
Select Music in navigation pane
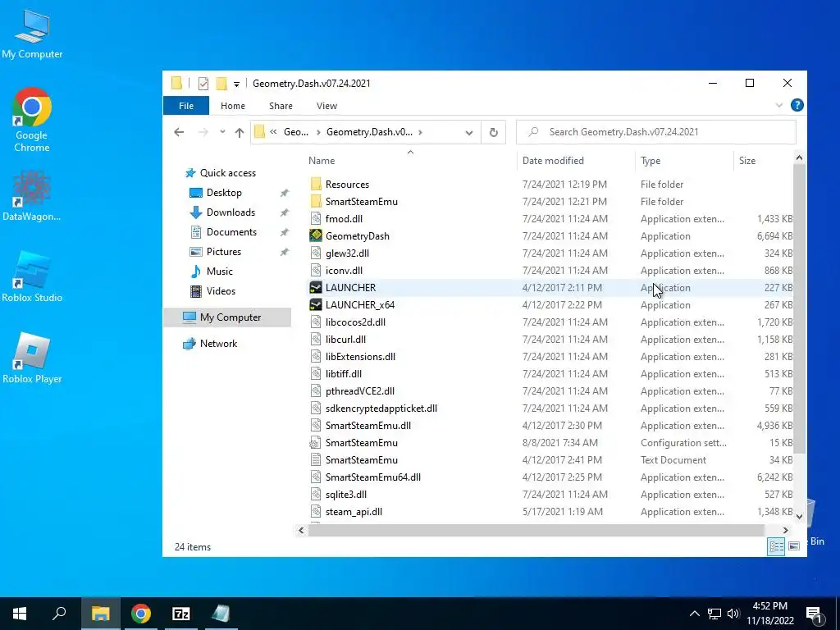(220, 271)
